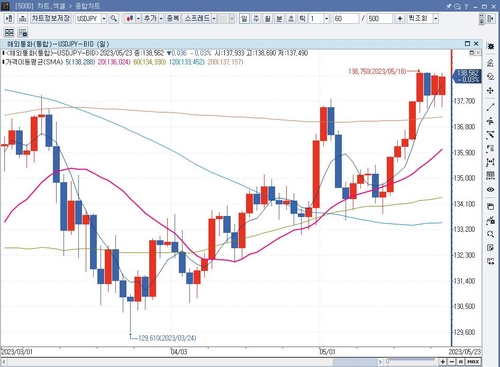Click the layout lock icon below toolbar
The image size is (500, 367).
coord(23,32)
